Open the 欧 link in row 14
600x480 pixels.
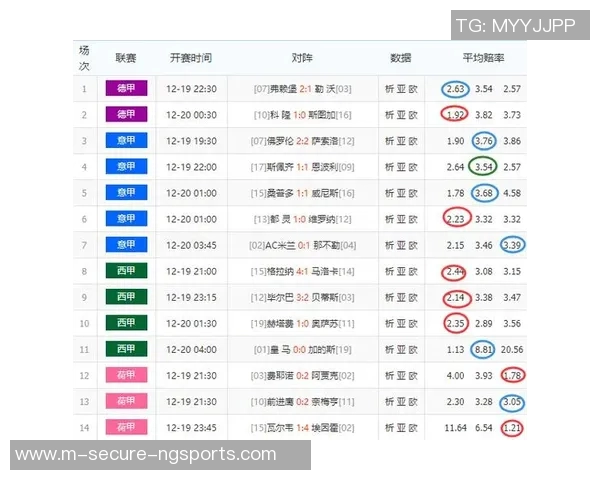click(413, 428)
